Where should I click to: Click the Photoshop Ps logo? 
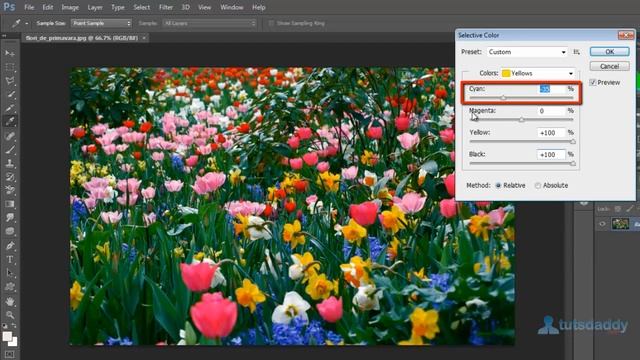tap(9, 7)
